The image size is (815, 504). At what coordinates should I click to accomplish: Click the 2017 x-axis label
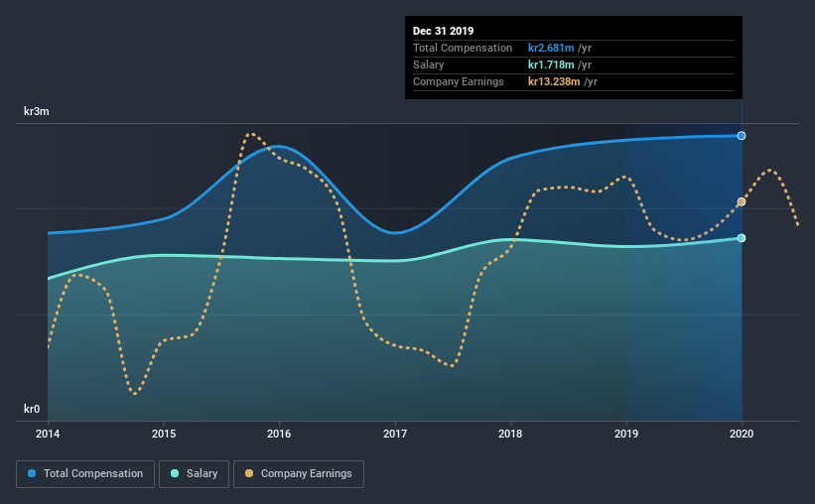point(395,434)
